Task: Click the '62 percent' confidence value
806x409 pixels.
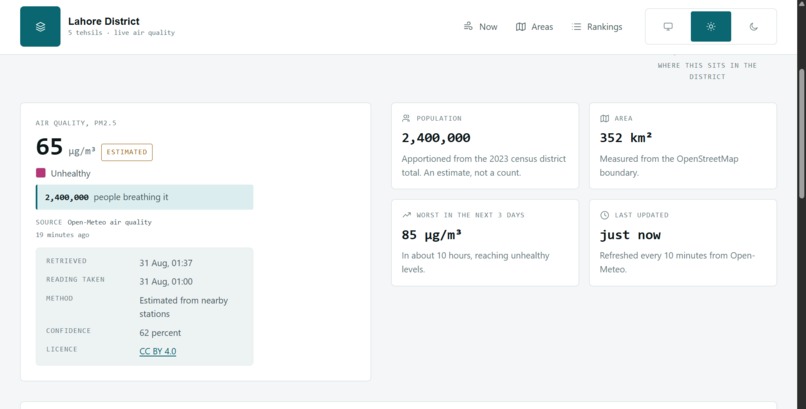Action: 160,333
